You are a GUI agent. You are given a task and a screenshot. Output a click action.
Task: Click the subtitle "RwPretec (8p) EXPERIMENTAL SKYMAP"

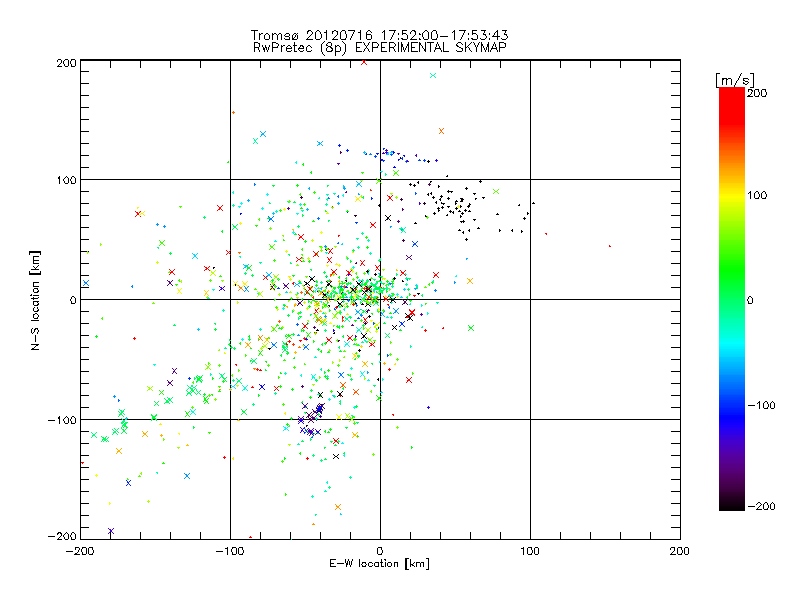click(x=379, y=47)
